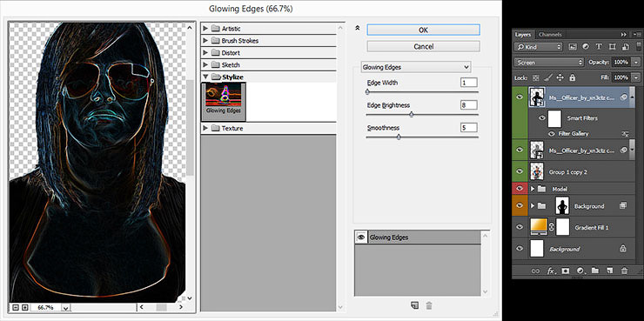
Task: Add a layer mask icon
Action: pos(566,271)
